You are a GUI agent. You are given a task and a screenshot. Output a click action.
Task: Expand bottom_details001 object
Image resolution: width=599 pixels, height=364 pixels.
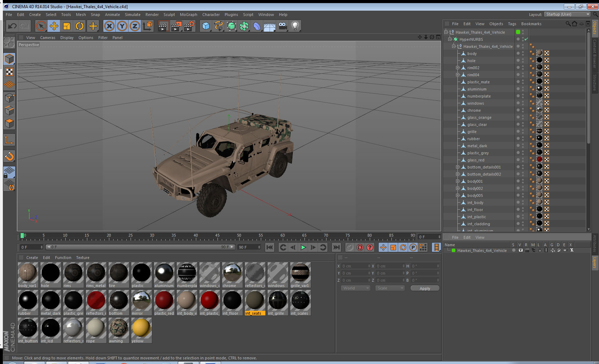(x=458, y=167)
